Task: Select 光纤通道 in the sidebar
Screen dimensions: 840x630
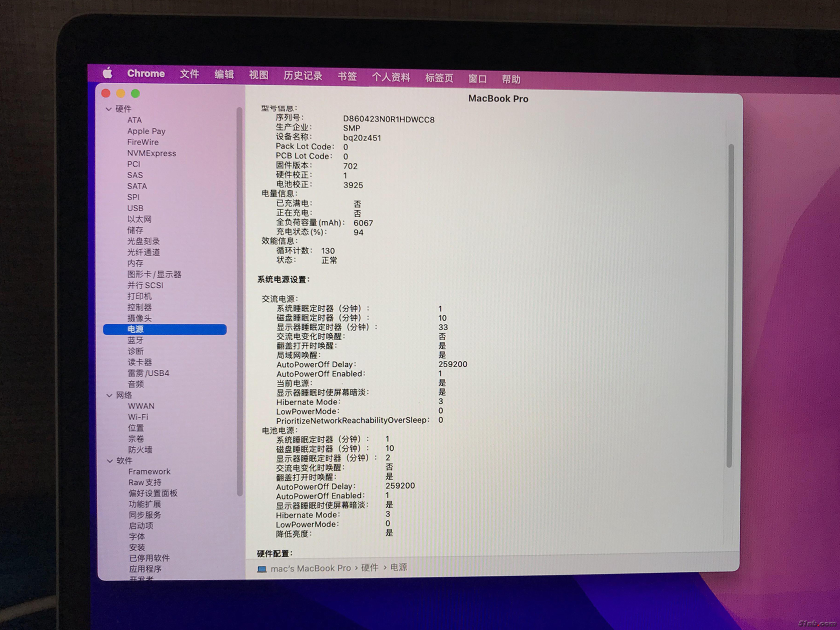Action: (143, 252)
